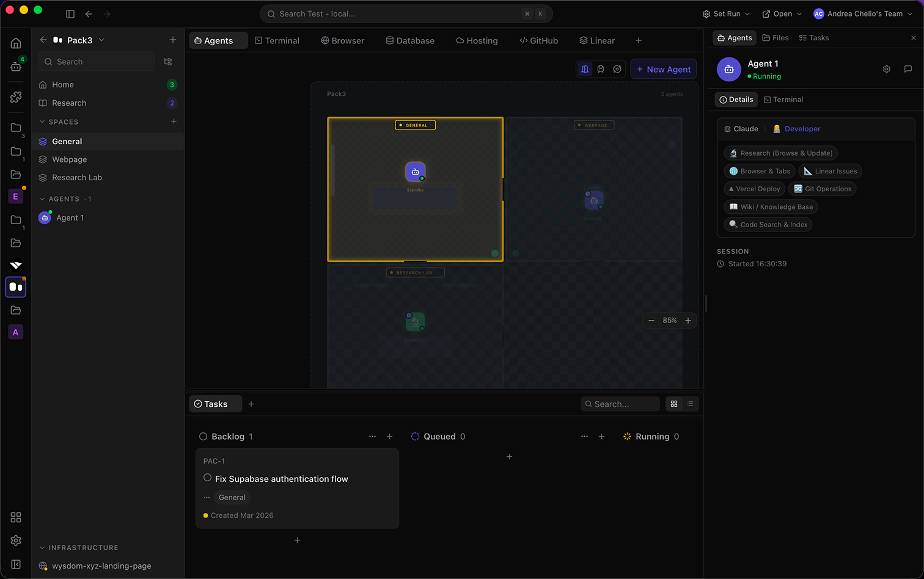Switch to the Terminal tab in the main panel
This screenshot has width=924, height=579.
point(277,40)
